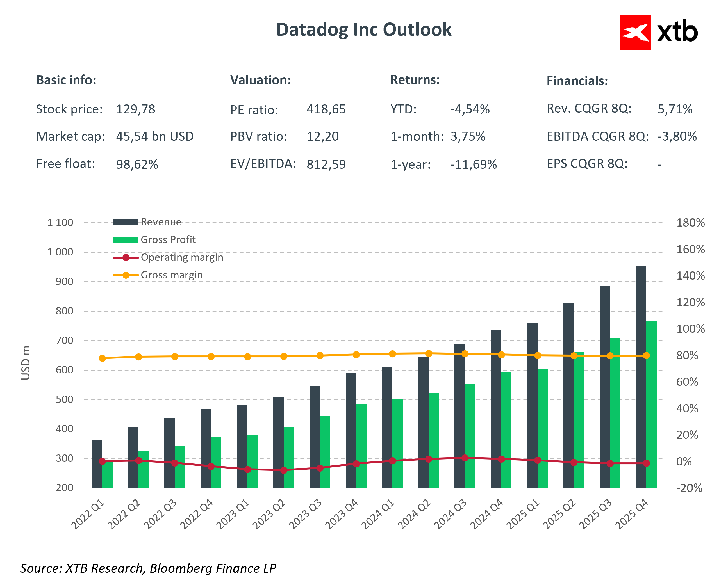Screen dimensions: 728x585
Task: Click the Gross margin legend marker
Action: coord(126,275)
